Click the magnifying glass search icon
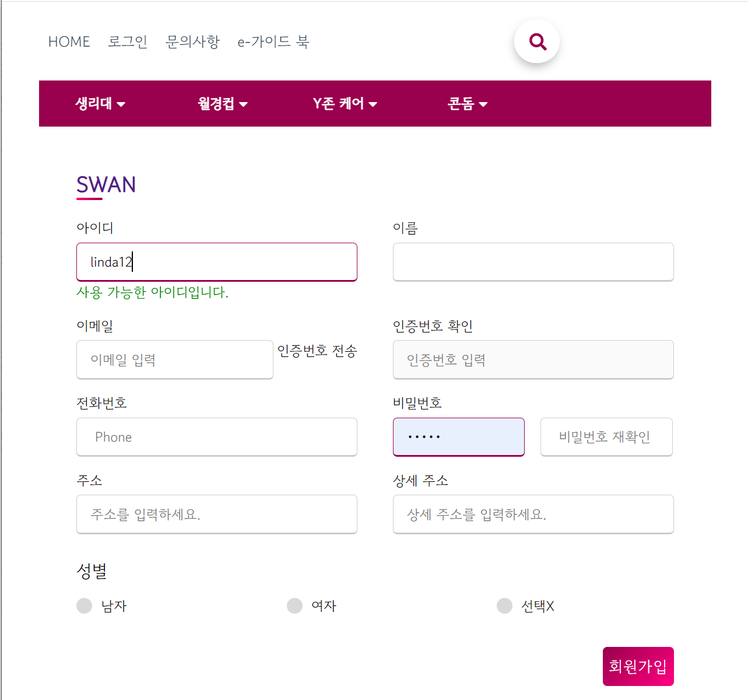Screen dimensions: 748x700 [537, 42]
